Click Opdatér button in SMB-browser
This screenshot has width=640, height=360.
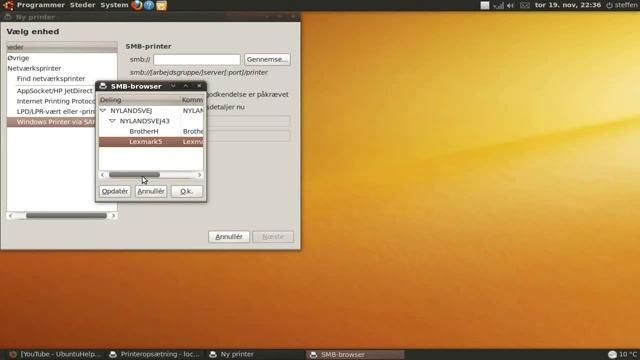tap(115, 191)
